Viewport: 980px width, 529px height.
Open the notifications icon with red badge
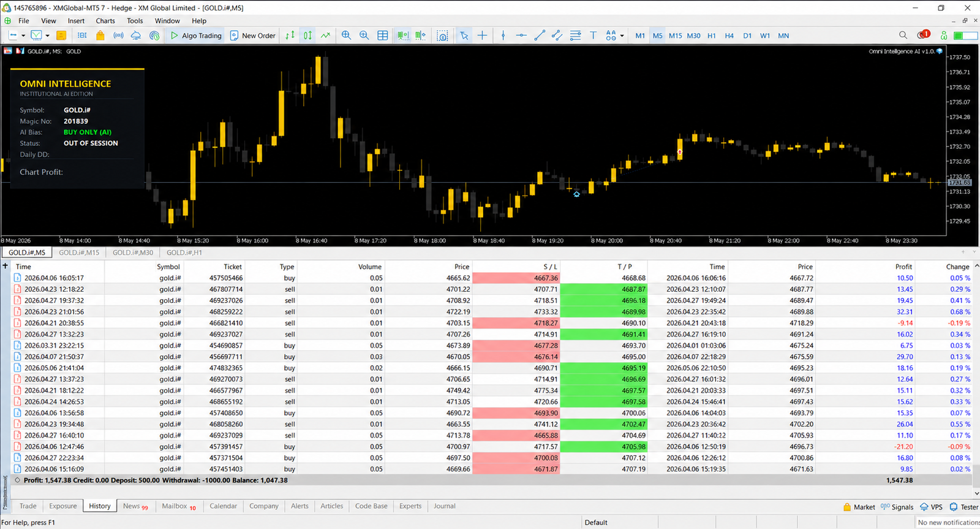(923, 35)
